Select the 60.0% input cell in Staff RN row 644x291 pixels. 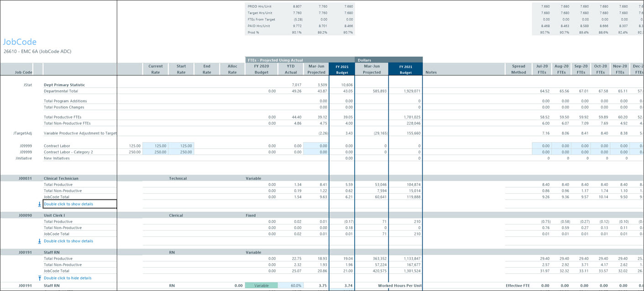click(x=290, y=286)
